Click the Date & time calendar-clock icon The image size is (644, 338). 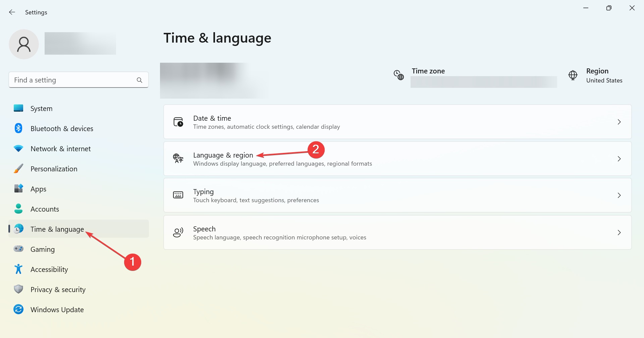(178, 122)
